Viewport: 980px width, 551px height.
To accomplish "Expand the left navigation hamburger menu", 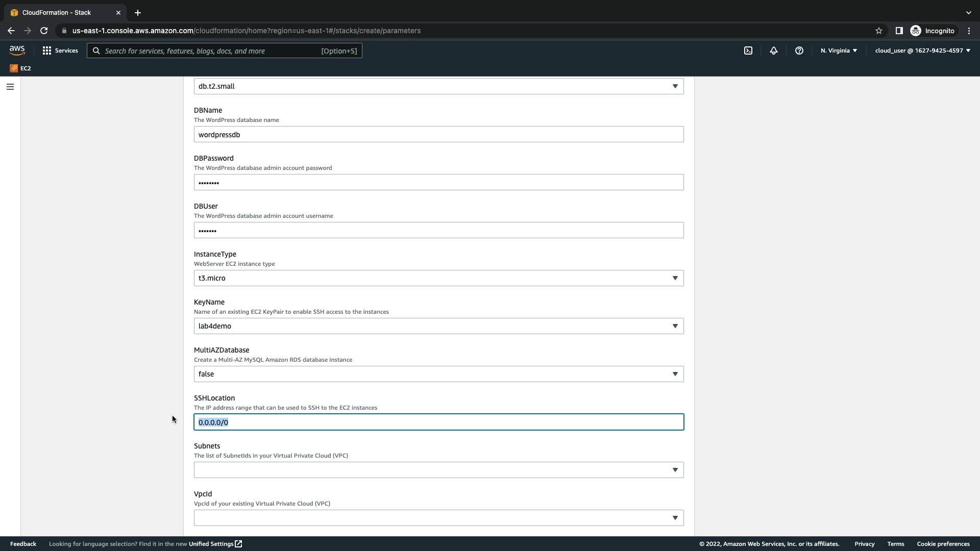I will 10,87.
